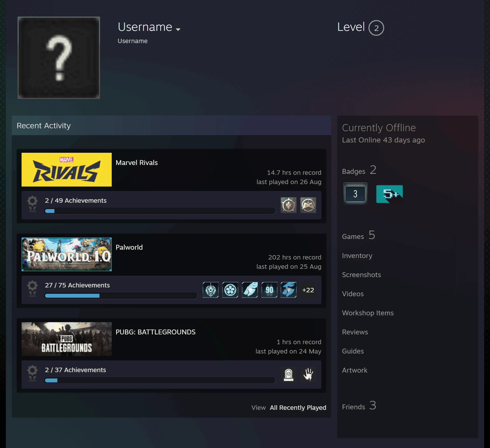490x448 pixels.
Task: Open the Screenshots section
Action: click(361, 275)
